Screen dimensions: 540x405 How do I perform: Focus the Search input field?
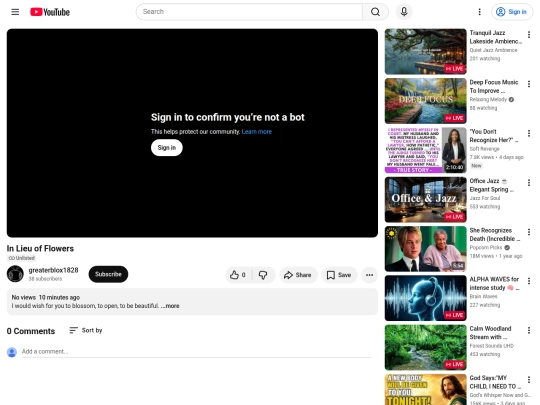click(x=249, y=12)
